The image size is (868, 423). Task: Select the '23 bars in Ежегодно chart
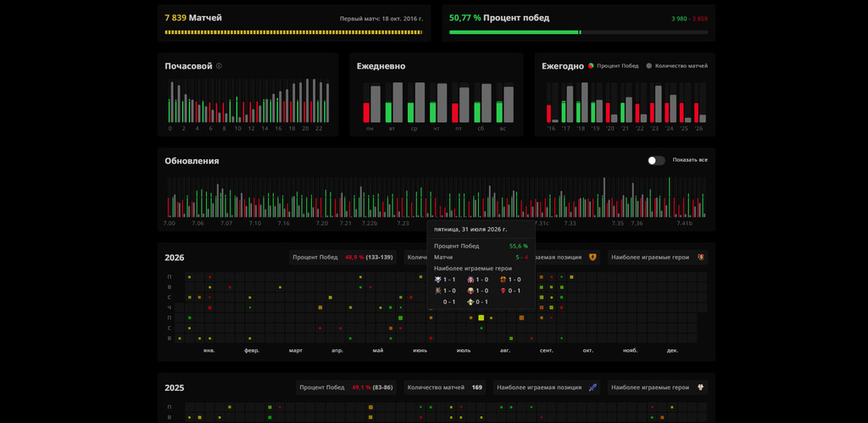[x=655, y=103]
